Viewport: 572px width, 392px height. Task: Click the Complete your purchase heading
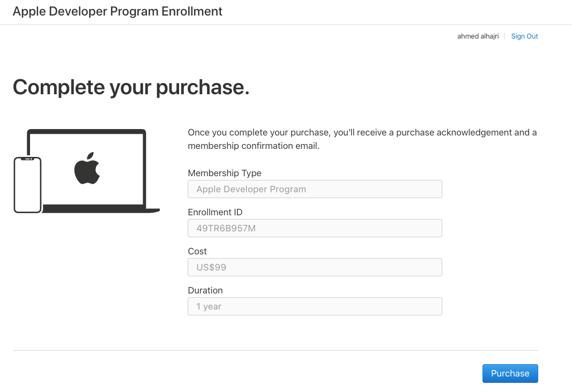[131, 87]
